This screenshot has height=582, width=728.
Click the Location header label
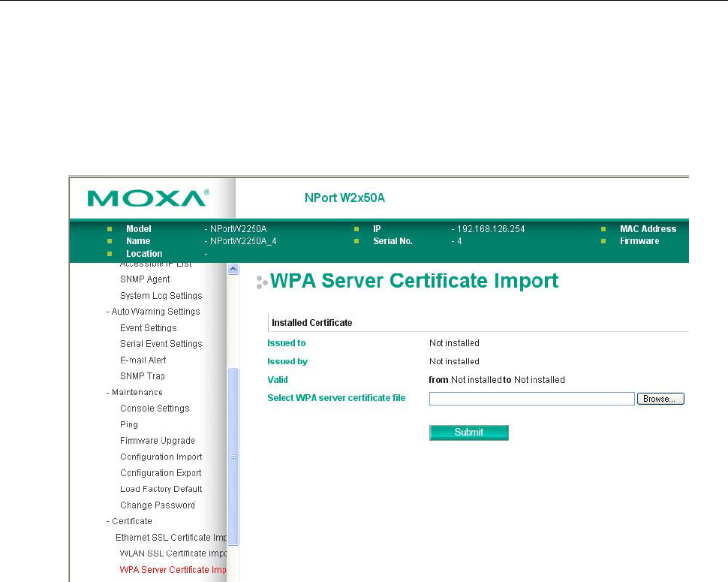point(144,254)
